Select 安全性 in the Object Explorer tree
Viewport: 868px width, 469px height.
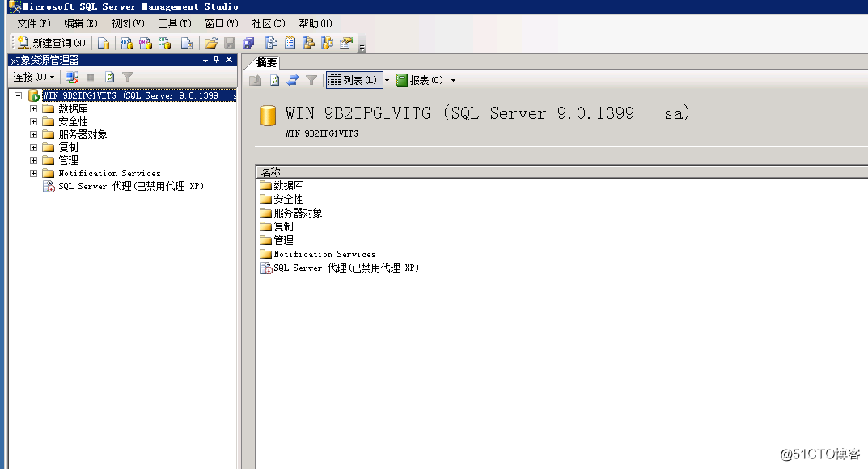point(73,121)
